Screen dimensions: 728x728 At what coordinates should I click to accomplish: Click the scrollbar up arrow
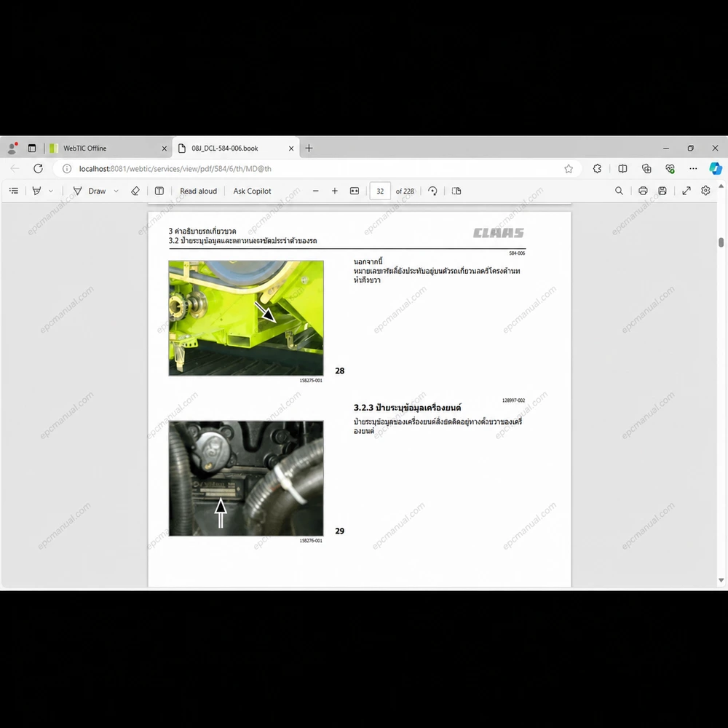721,186
